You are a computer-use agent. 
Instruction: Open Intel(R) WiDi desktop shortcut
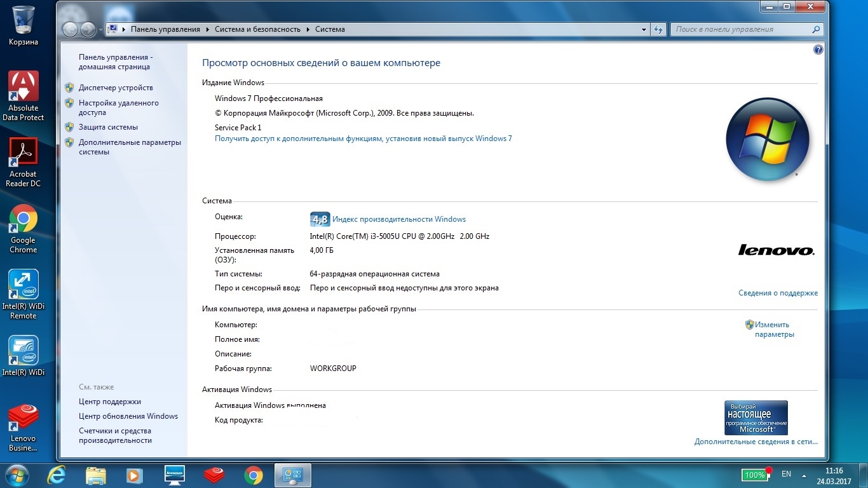pos(24,356)
